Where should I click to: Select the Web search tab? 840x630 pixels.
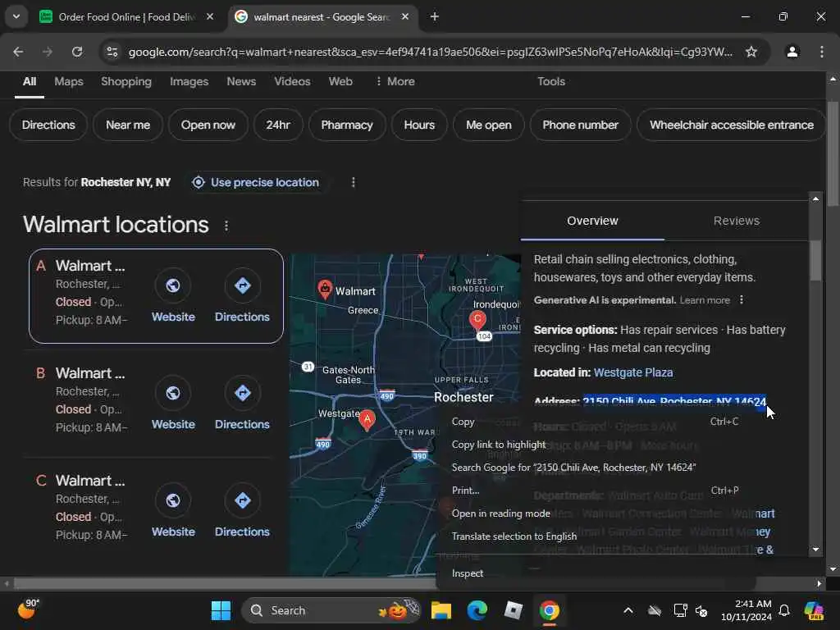(x=340, y=81)
